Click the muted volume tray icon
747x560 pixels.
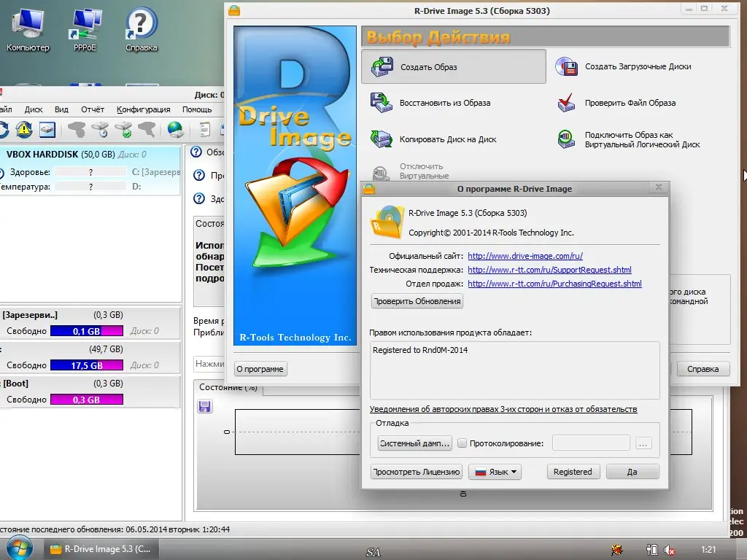click(669, 550)
